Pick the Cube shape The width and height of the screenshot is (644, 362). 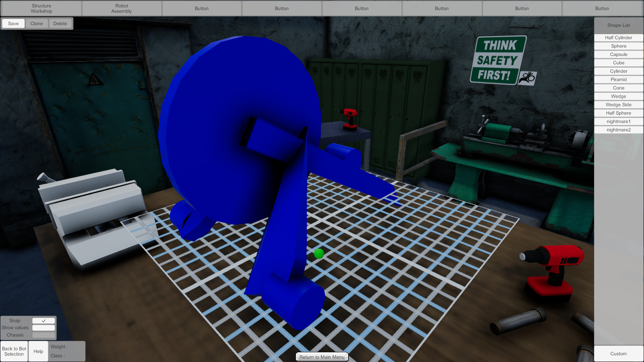[619, 63]
